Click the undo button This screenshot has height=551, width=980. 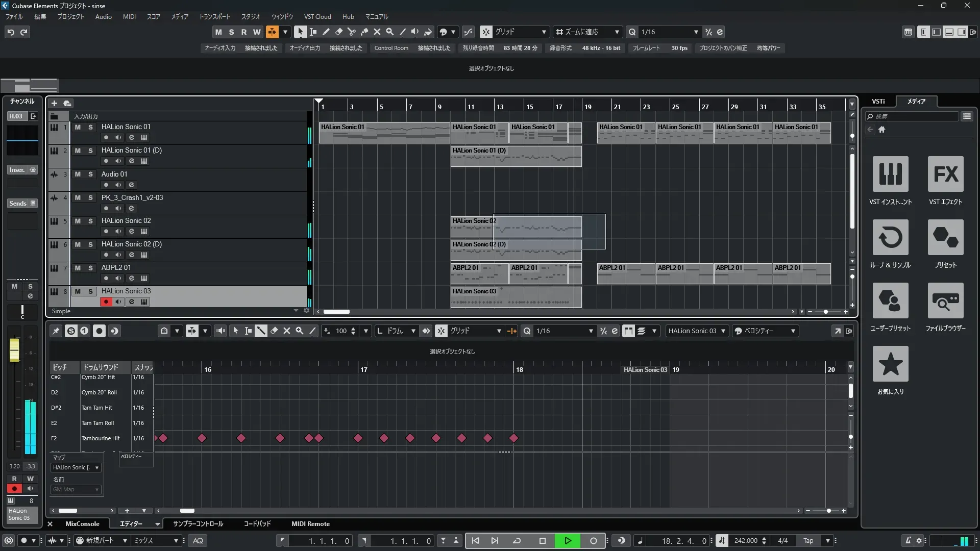pyautogui.click(x=11, y=32)
